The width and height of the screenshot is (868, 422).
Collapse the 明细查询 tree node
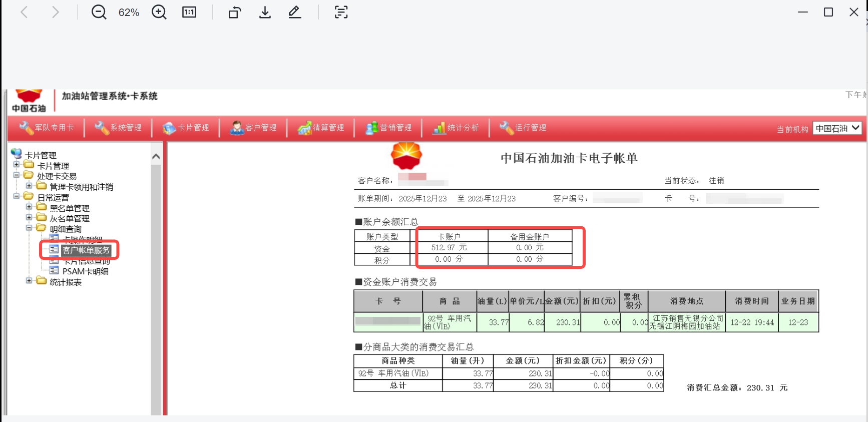[x=29, y=228]
